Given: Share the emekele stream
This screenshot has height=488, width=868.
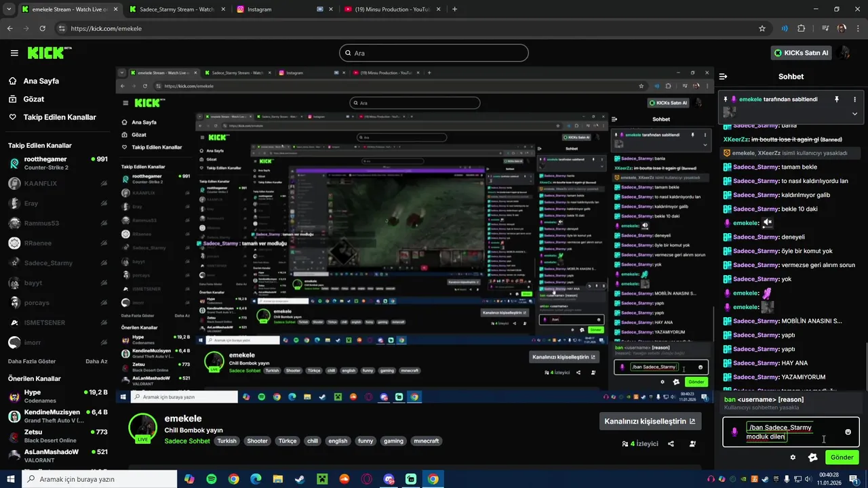Looking at the screenshot, I should pos(671,444).
